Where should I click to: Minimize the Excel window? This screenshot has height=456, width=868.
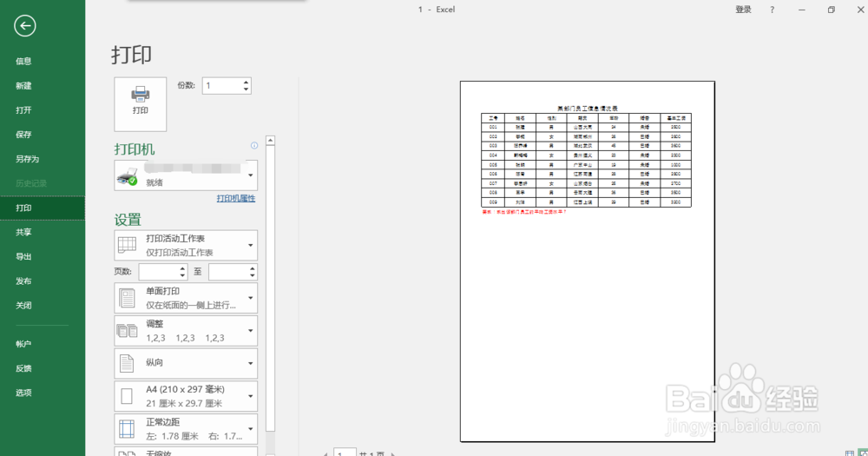click(801, 10)
